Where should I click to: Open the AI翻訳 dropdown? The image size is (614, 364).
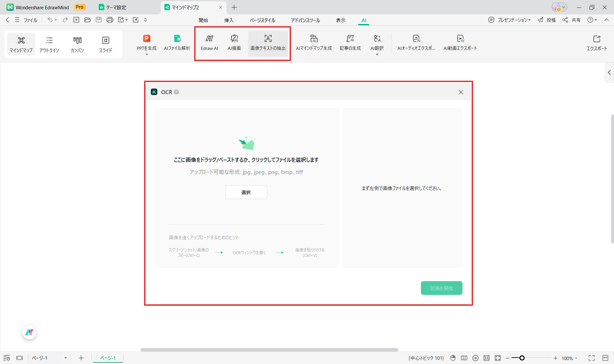(377, 54)
